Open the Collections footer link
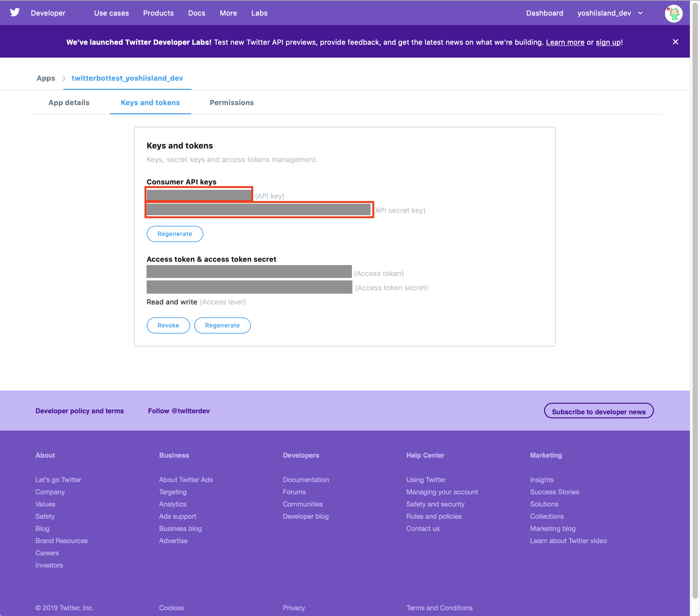The image size is (700, 616). pyautogui.click(x=546, y=516)
